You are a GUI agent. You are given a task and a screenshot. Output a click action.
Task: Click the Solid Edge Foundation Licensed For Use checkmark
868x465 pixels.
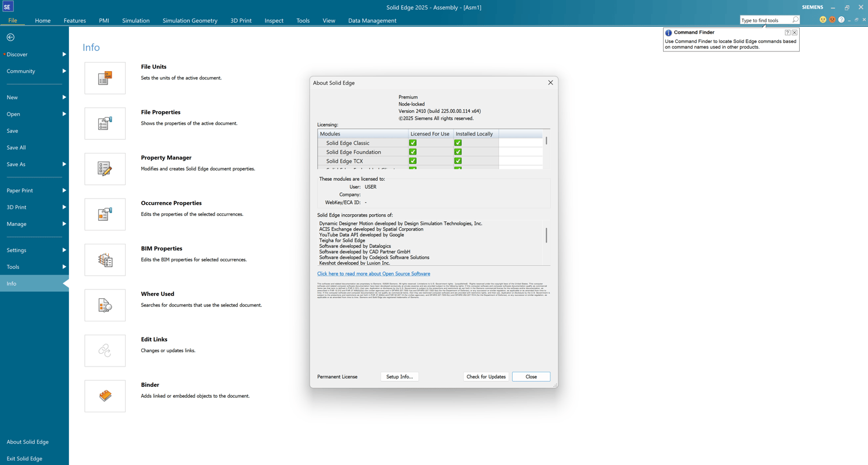pos(413,152)
